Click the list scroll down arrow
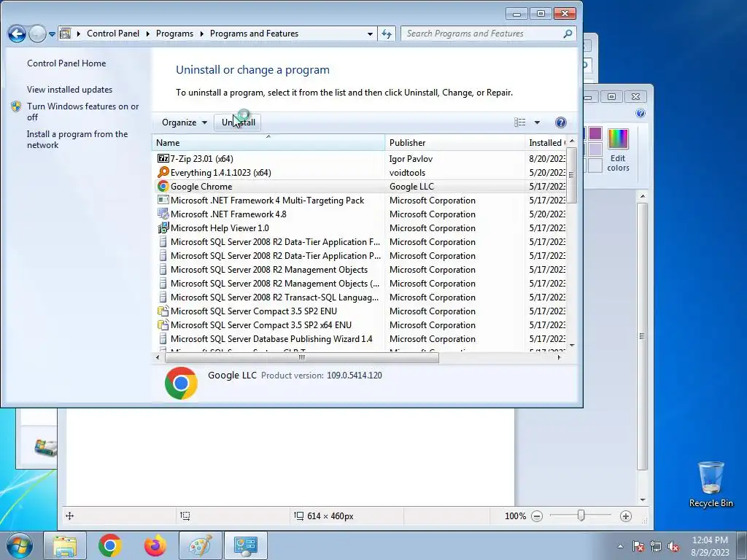Viewport: 747px width, 560px height. [572, 345]
